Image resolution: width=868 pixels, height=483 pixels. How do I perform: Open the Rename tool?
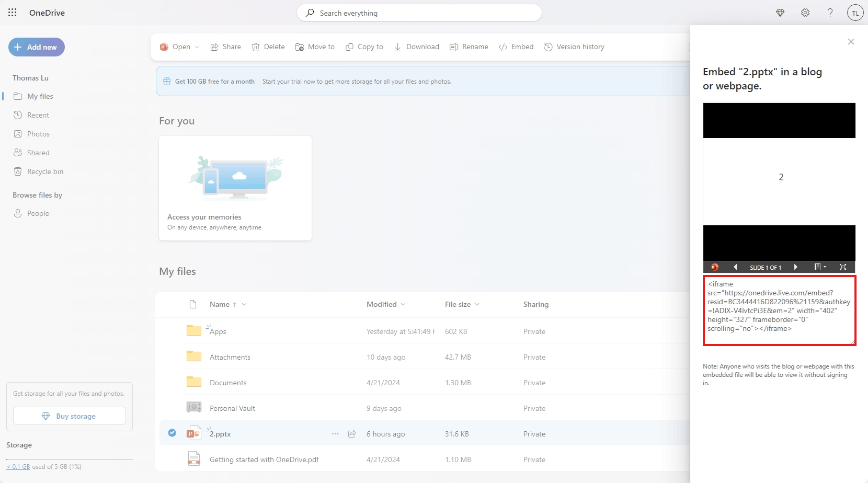coord(469,47)
